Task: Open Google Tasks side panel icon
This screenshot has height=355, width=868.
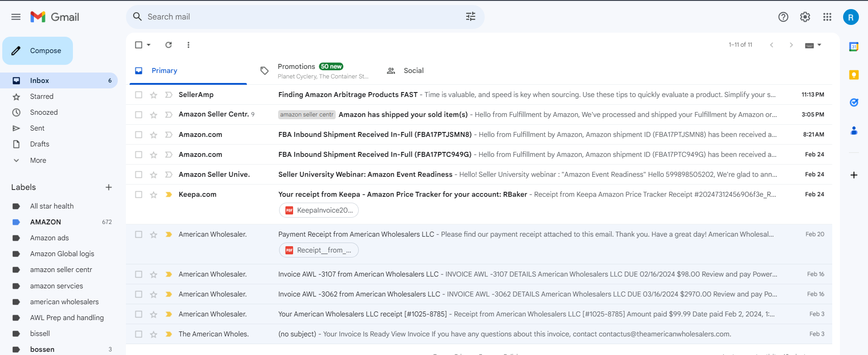Action: pos(854,102)
